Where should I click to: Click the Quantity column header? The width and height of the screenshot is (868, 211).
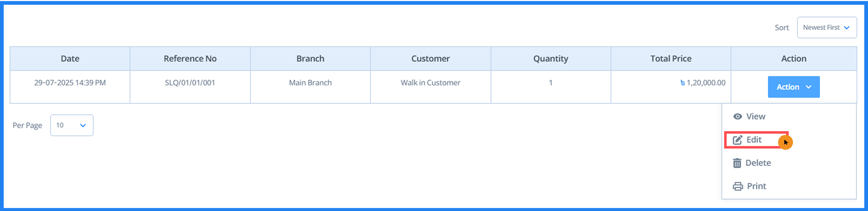click(551, 58)
